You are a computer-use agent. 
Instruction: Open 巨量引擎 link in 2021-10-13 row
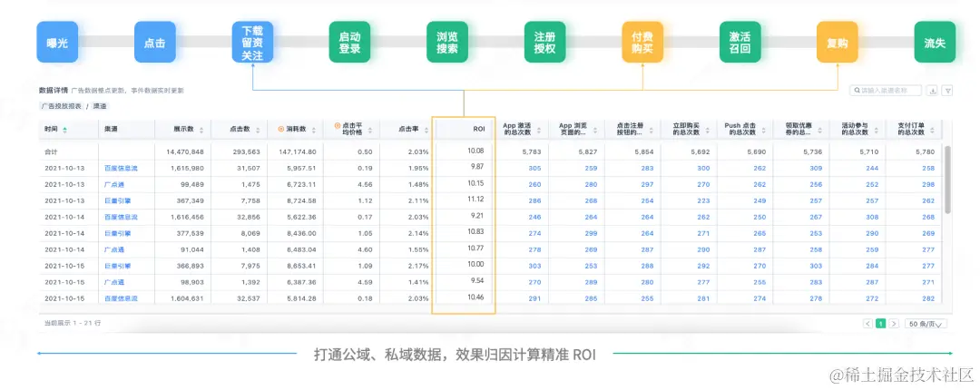[117, 200]
